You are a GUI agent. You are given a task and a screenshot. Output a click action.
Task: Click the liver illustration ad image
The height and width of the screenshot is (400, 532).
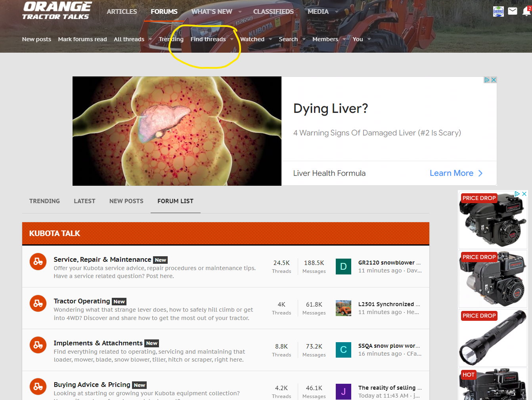tap(177, 131)
